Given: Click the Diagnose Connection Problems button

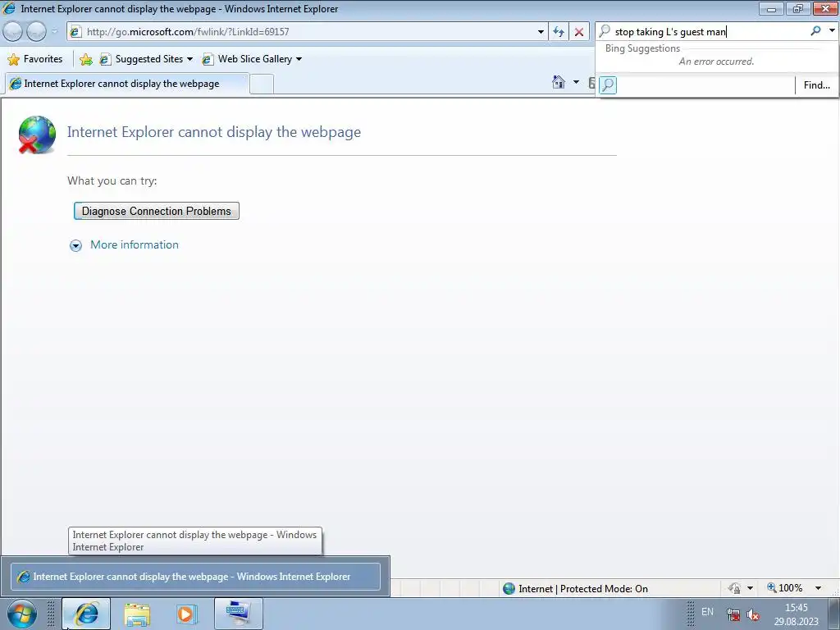Looking at the screenshot, I should [157, 211].
